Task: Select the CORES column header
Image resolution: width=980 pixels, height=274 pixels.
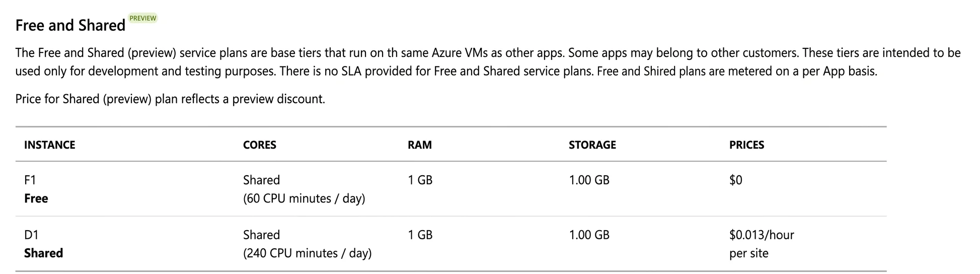Action: (260, 145)
